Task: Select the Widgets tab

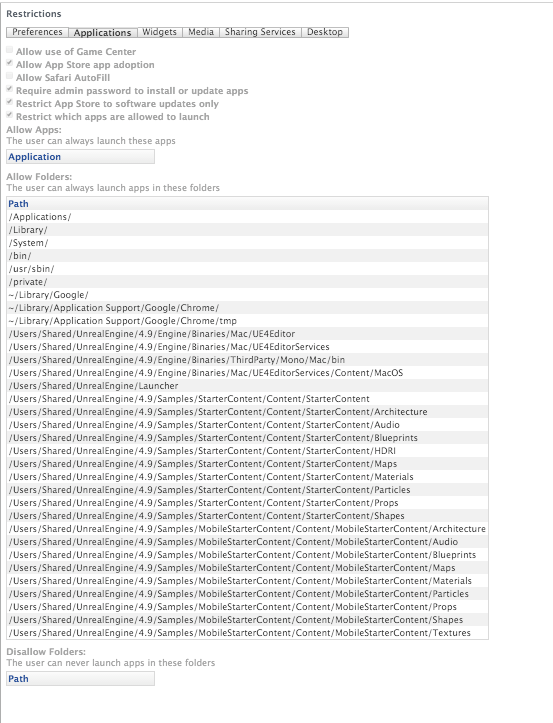Action: [160, 32]
